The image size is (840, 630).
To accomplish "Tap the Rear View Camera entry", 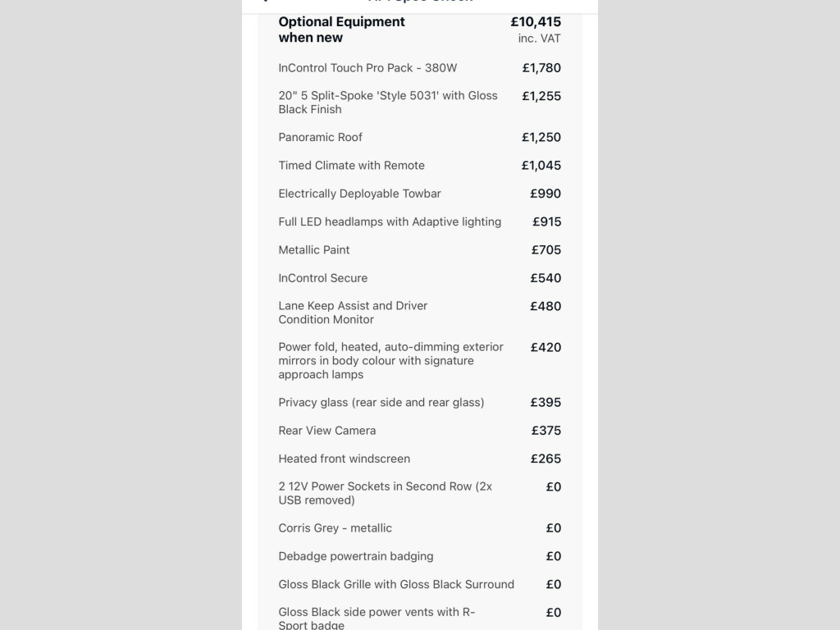I will click(327, 431).
